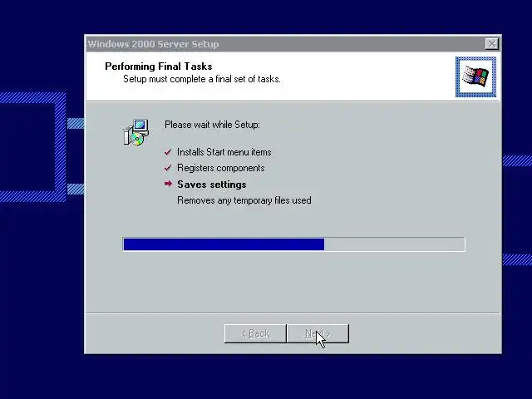The height and width of the screenshot is (399, 532).
Task: Click the checkmark beside Installs Start menu items
Action: pyautogui.click(x=168, y=152)
